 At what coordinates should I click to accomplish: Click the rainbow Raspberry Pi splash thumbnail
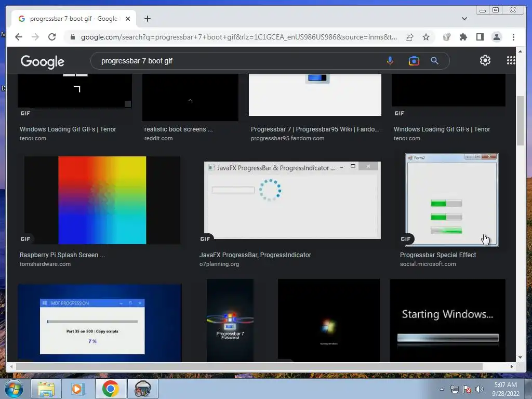point(102,200)
